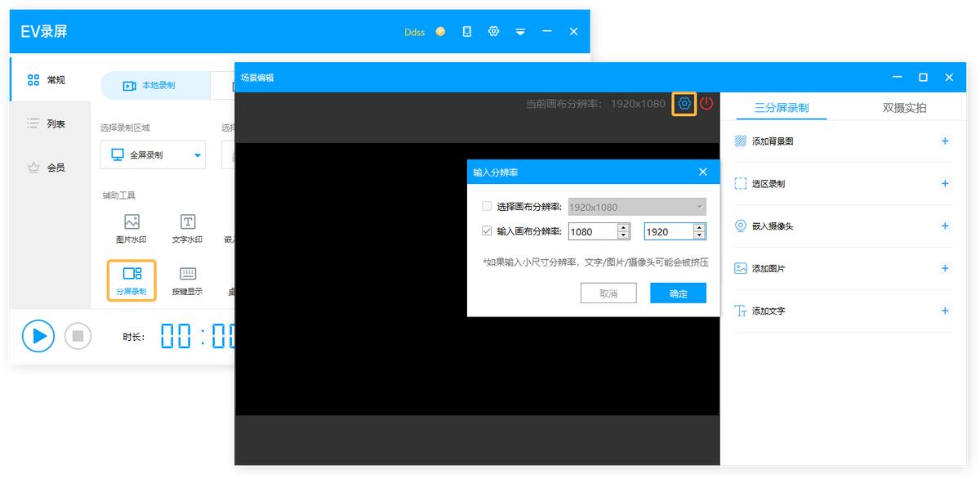Cancel the resolution dialog via 取消

point(608,293)
